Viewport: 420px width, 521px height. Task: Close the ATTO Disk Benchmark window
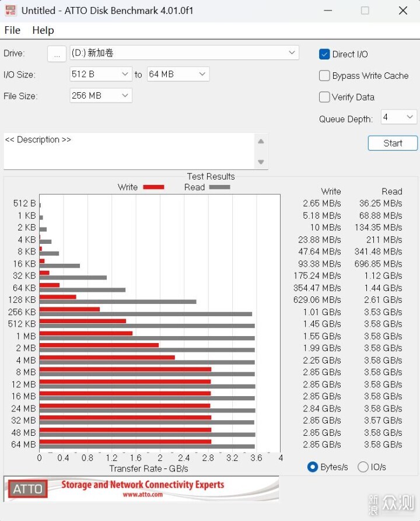point(403,11)
